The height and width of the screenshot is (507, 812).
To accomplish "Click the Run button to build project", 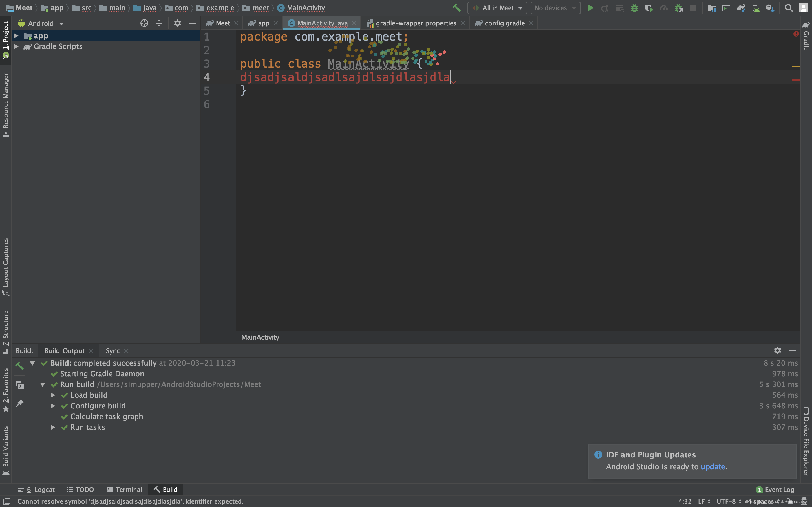I will click(x=590, y=8).
